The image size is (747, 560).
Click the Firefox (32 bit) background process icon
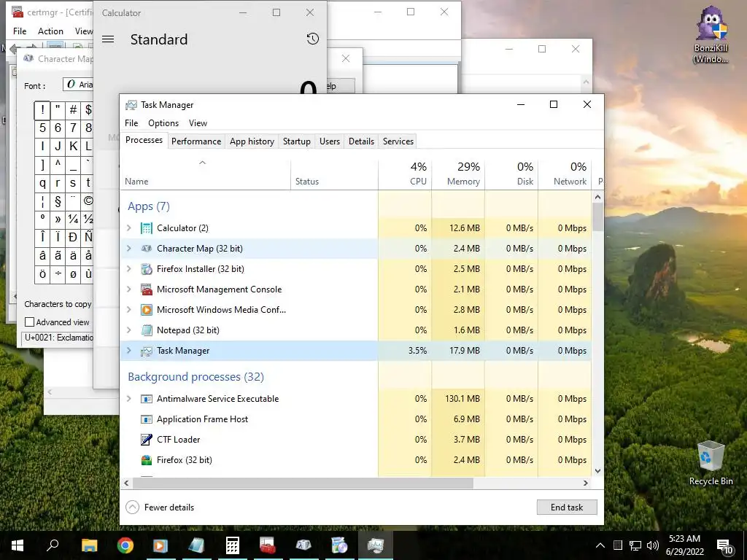[146, 460]
